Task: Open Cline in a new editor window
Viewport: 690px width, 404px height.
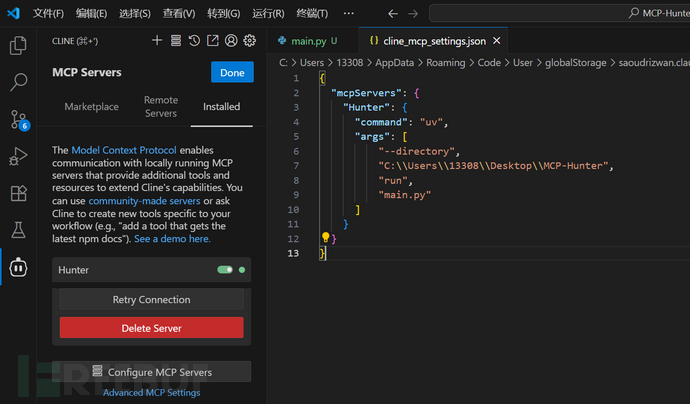Action: [213, 40]
